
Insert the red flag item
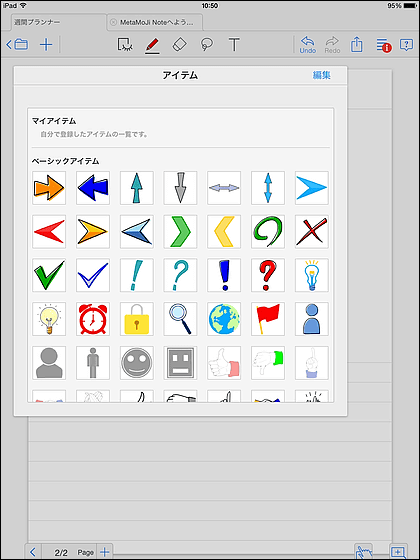(268, 319)
